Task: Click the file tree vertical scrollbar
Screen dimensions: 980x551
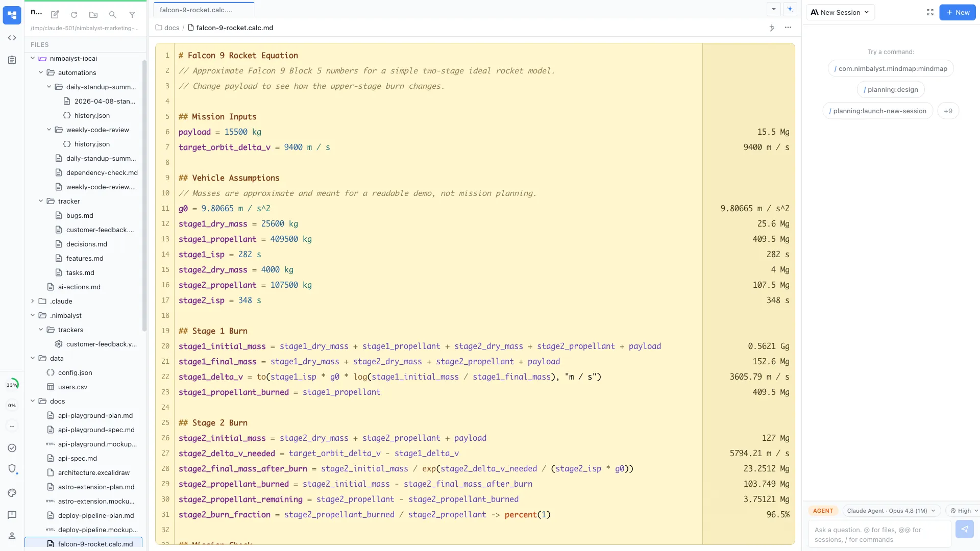Action: [x=144, y=195]
